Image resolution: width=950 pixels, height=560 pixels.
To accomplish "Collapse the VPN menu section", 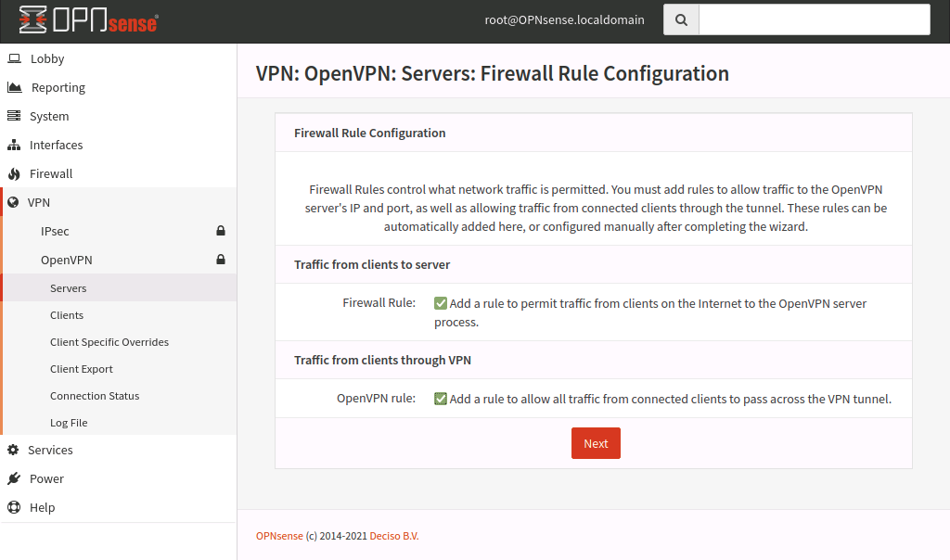I will (x=39, y=202).
